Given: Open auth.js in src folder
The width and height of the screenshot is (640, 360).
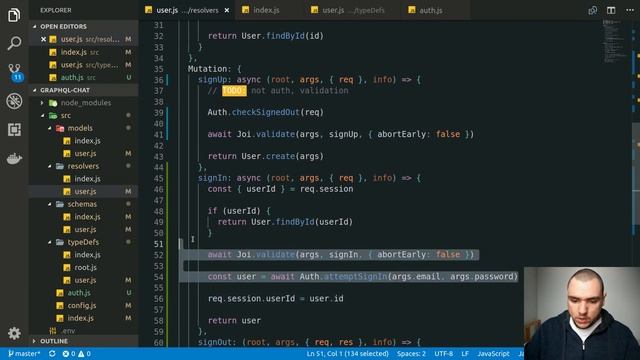Looking at the screenshot, I should coord(84,293).
